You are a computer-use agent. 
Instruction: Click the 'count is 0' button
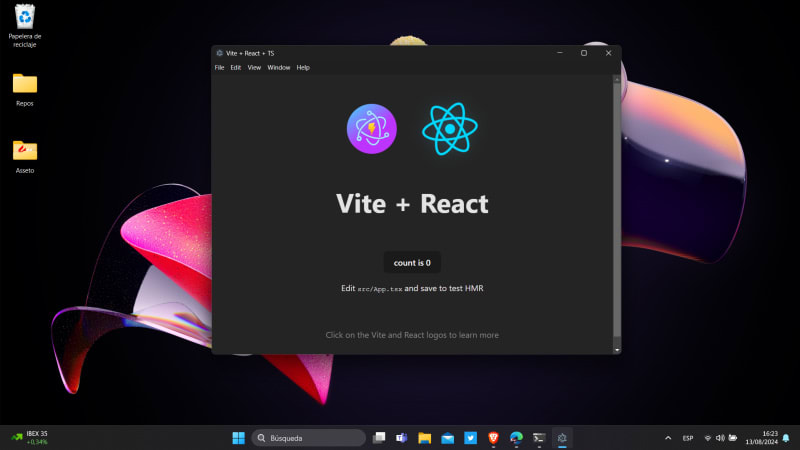point(412,263)
